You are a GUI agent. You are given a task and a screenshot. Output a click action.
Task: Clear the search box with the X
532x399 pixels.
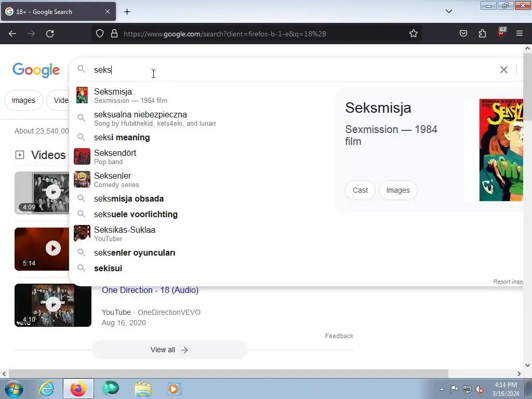[x=504, y=70]
